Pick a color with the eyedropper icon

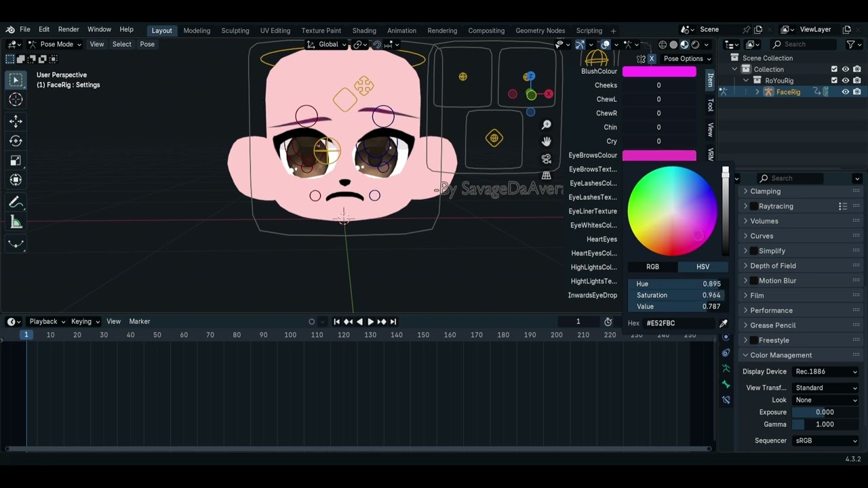[x=723, y=323]
